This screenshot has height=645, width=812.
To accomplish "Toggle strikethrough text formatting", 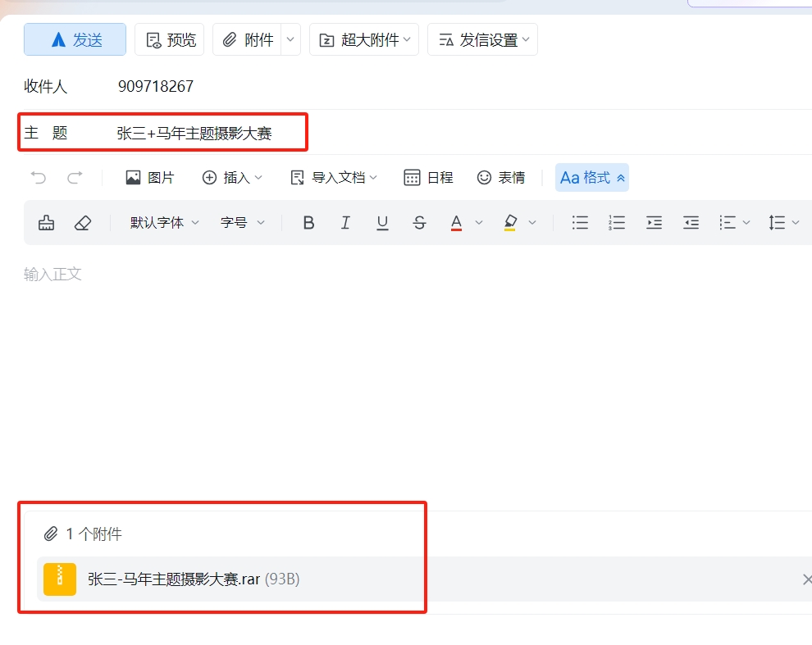I will [x=419, y=222].
